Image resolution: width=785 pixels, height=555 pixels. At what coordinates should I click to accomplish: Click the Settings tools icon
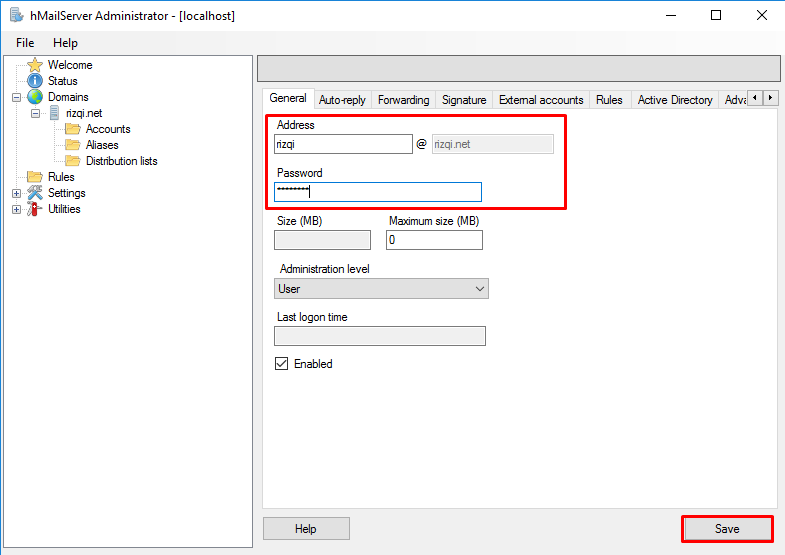(35, 193)
